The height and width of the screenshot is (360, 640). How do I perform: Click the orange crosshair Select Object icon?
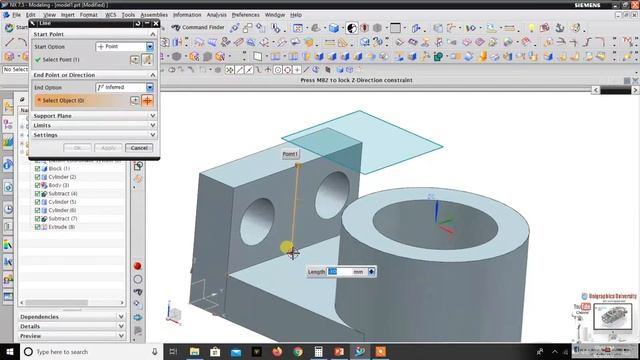click(x=147, y=100)
